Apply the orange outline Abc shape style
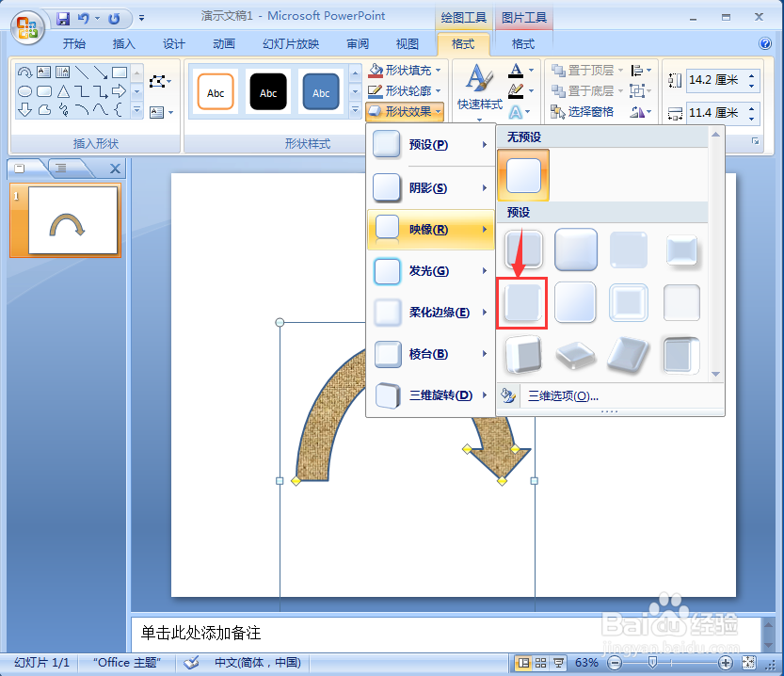This screenshot has height=676, width=784. click(216, 92)
